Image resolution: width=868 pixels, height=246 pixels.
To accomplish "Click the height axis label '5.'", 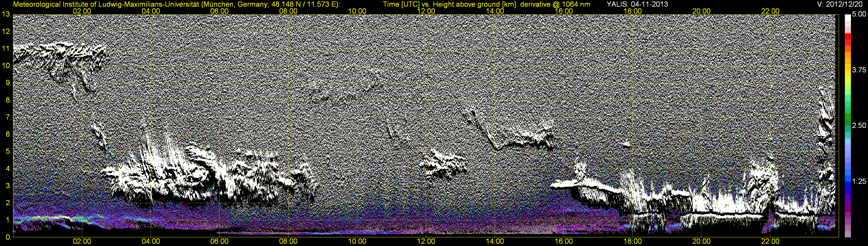I will [8, 152].
